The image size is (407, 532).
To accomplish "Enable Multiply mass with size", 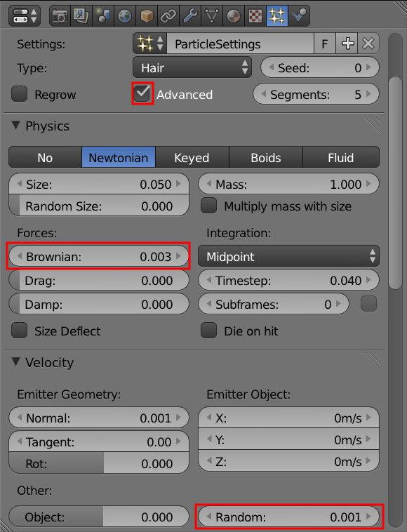I will pyautogui.click(x=209, y=206).
